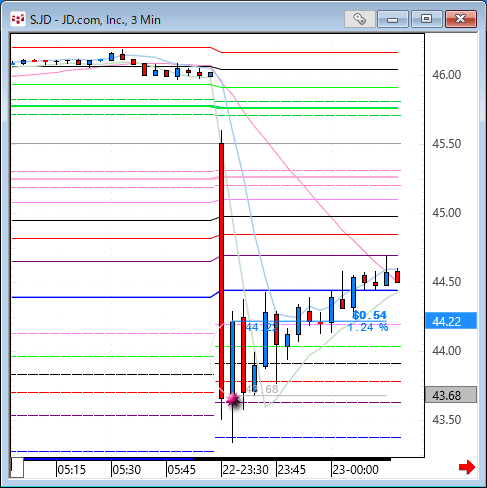Click the 05:15 time label

point(71,470)
